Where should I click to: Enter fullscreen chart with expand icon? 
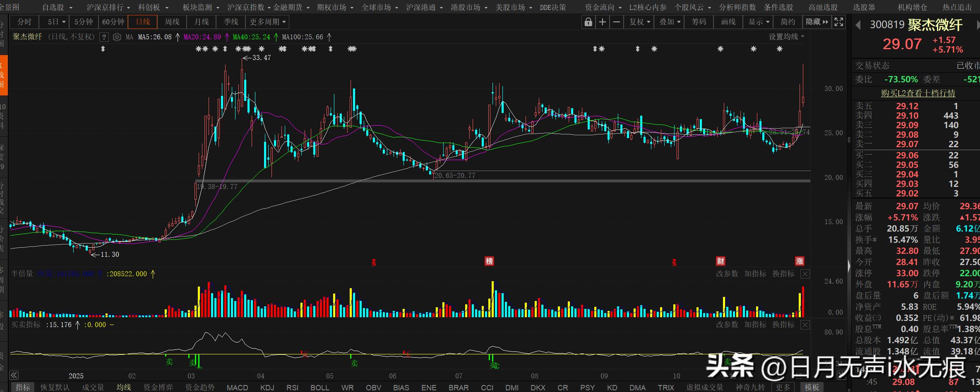click(838, 22)
